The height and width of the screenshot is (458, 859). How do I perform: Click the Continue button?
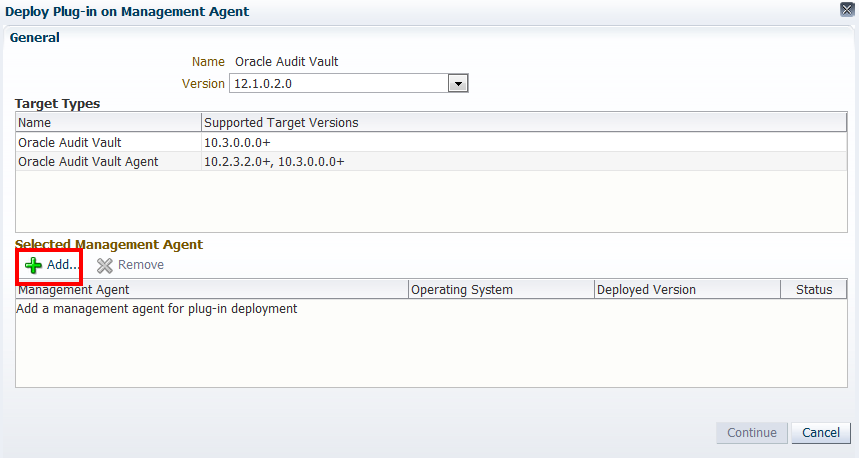pos(752,433)
